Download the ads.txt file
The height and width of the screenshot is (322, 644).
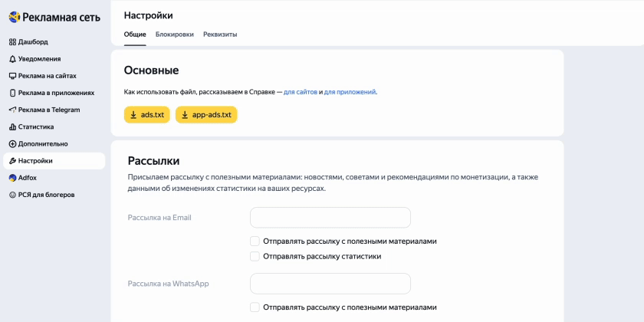click(146, 115)
